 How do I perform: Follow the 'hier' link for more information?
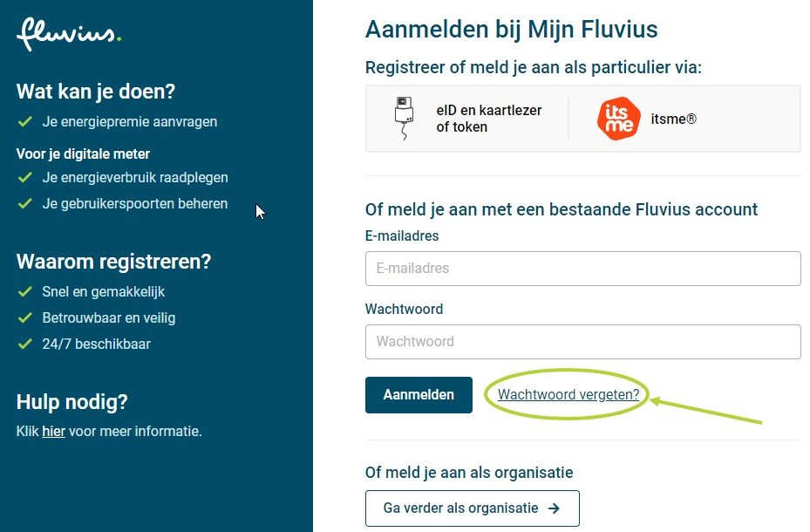(x=53, y=431)
